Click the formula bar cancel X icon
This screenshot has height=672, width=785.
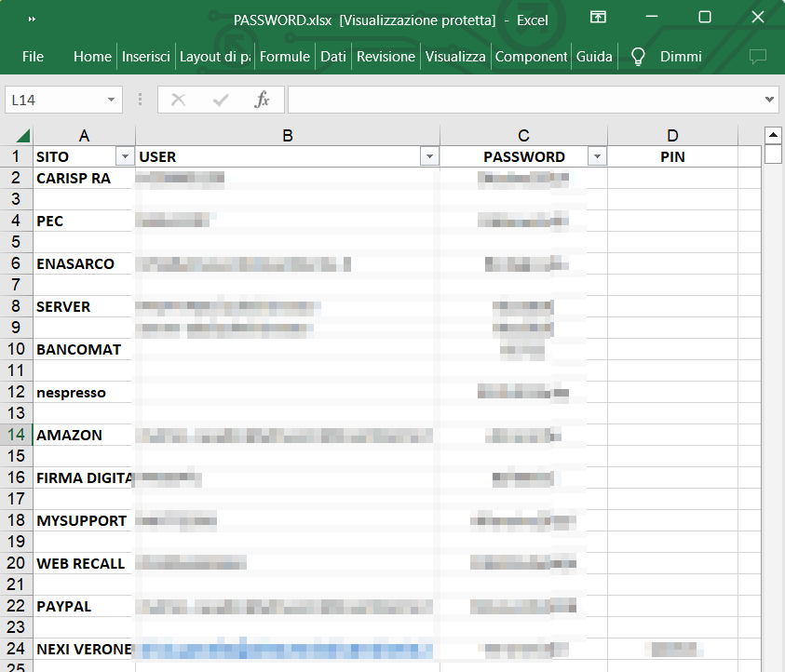pyautogui.click(x=179, y=100)
